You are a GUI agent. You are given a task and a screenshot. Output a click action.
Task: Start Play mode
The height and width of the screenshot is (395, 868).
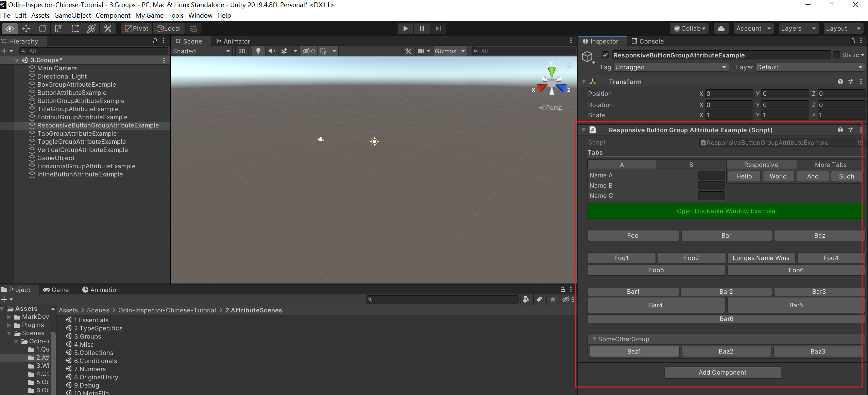pos(405,29)
